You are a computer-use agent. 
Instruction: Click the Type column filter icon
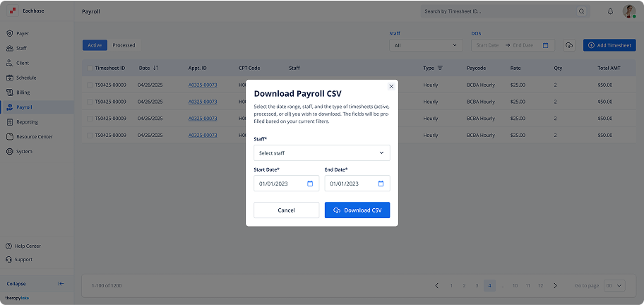(439, 68)
